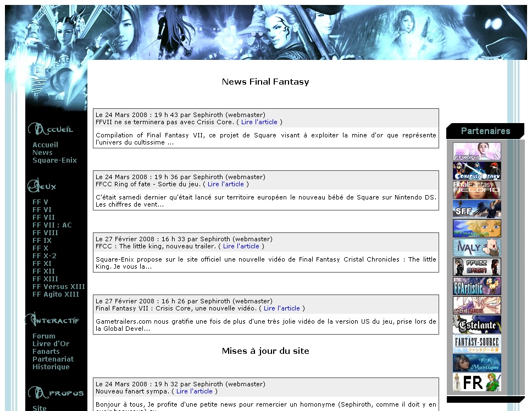
Task: Open the Site link under A propos
Action: [x=40, y=408]
